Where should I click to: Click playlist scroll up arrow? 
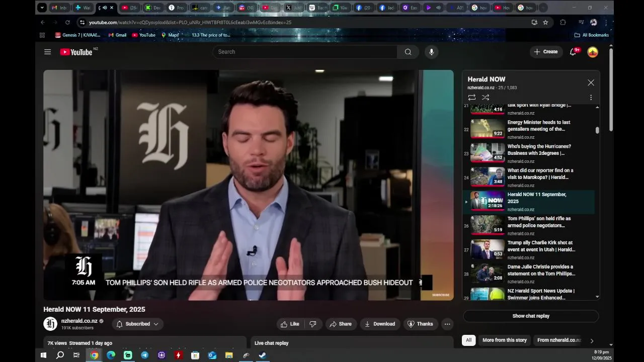tap(597, 107)
